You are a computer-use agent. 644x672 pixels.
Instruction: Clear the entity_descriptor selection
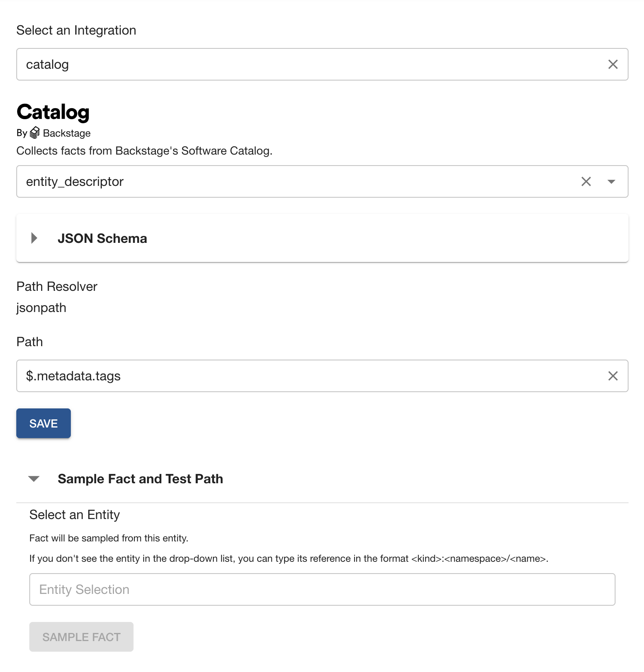pos(586,181)
